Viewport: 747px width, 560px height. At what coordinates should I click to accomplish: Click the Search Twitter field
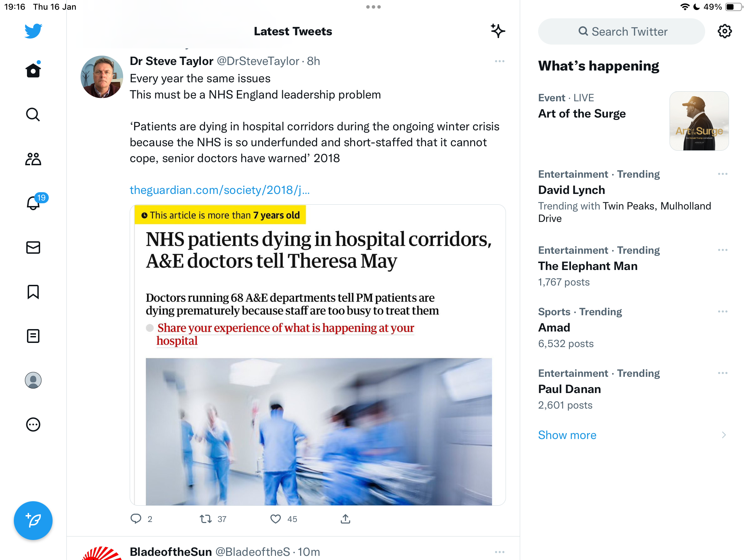point(621,31)
